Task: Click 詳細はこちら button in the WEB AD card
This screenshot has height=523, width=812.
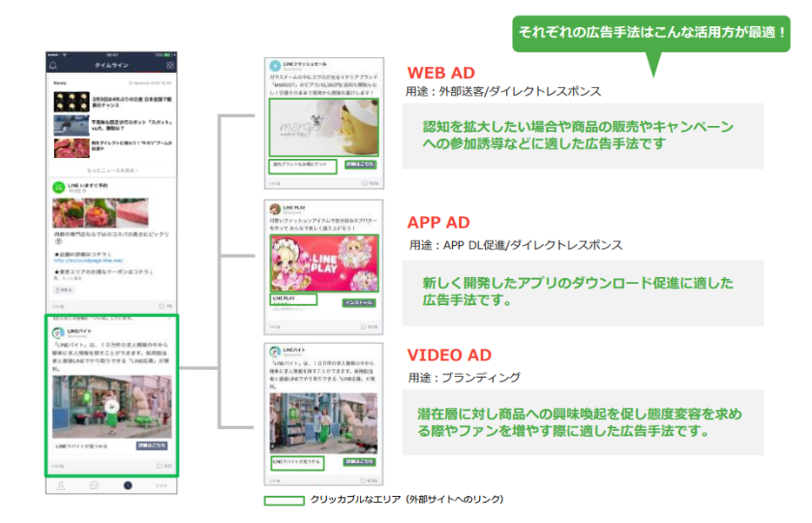Action: point(361,164)
